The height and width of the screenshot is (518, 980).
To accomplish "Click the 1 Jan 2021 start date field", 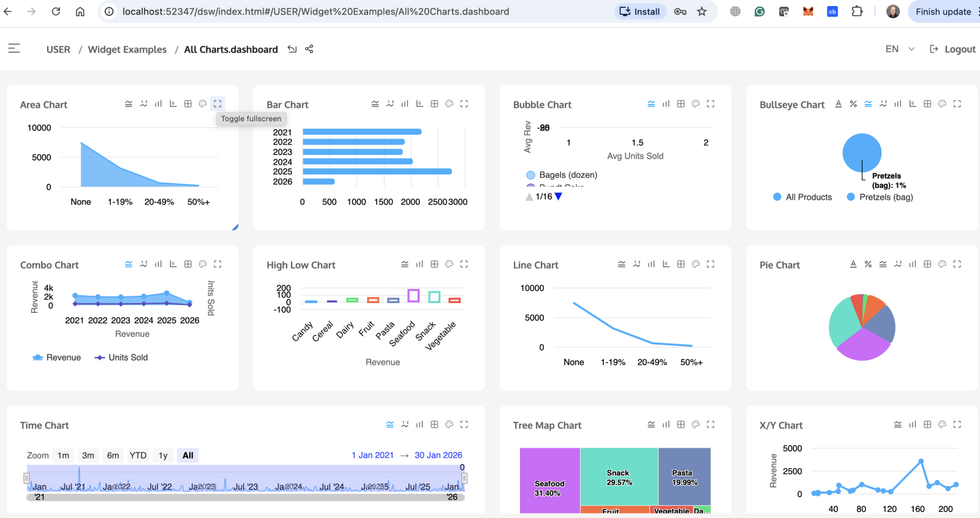I will [372, 456].
